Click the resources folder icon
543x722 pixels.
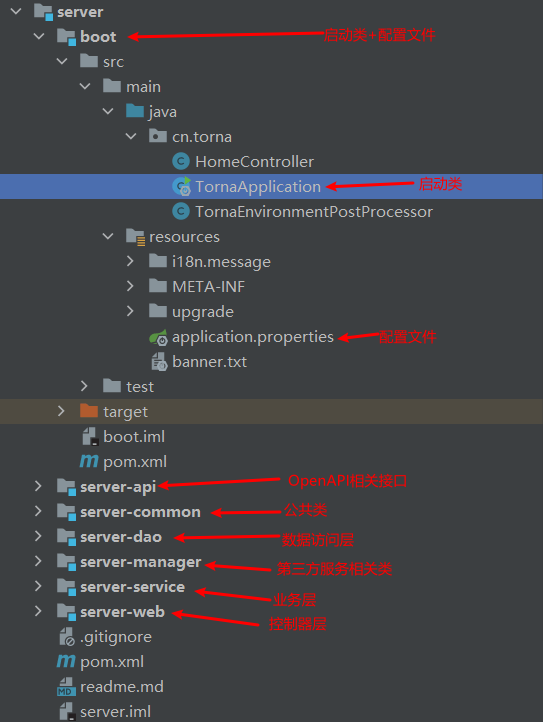(135, 237)
